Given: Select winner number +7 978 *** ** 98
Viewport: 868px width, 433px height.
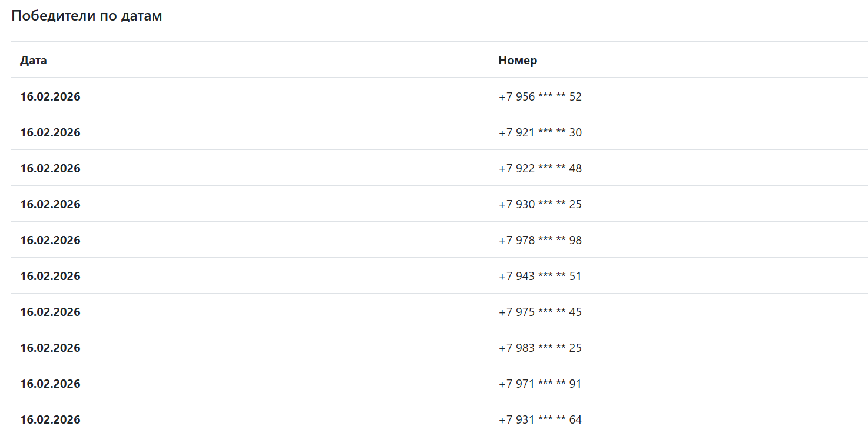Looking at the screenshot, I should pos(540,240).
